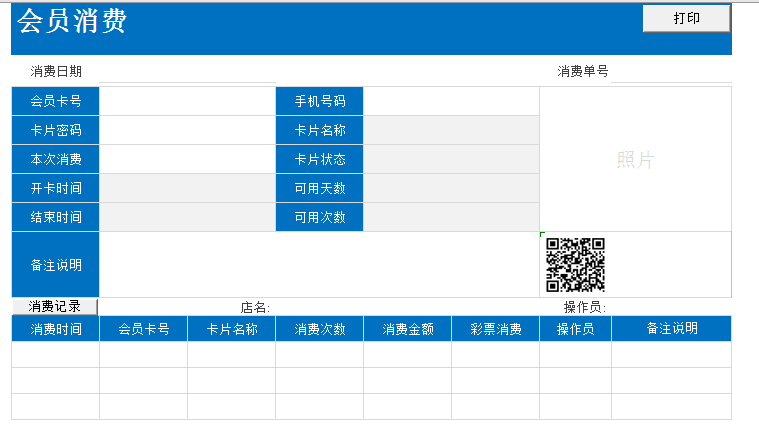This screenshot has height=448, width=759.
Task: Click the 本次消费 amount field
Action: pyautogui.click(x=187, y=159)
